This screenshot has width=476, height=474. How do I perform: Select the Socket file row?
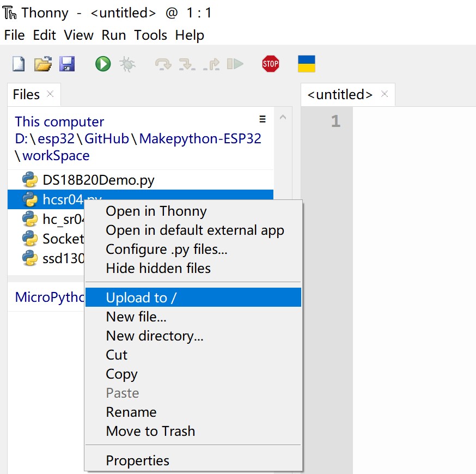(46, 239)
